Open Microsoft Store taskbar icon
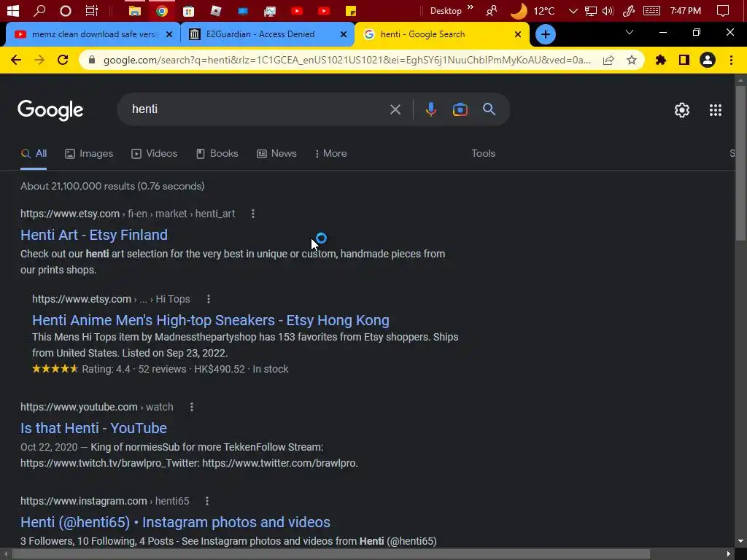This screenshot has height=560, width=747. click(x=189, y=10)
